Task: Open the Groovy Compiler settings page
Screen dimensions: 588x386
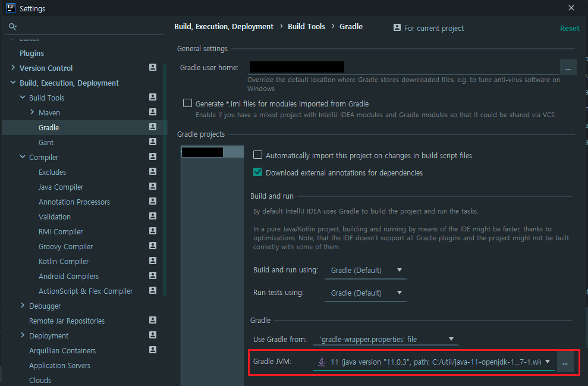Action: click(65, 247)
